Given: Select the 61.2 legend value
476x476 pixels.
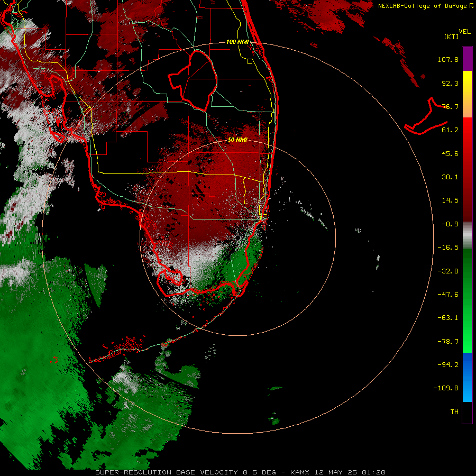Looking at the screenshot, I should [x=450, y=130].
